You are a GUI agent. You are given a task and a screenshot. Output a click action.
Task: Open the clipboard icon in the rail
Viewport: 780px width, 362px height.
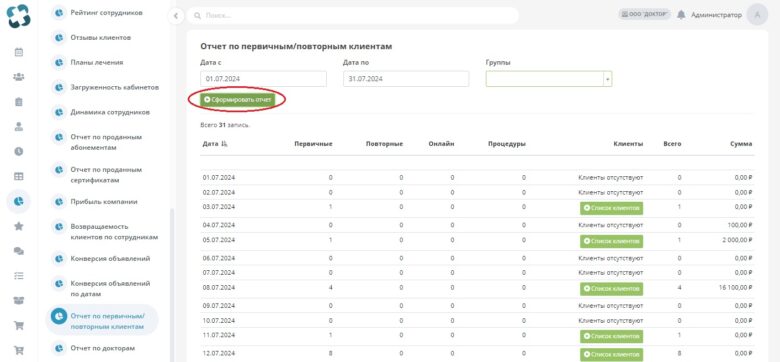click(x=18, y=102)
